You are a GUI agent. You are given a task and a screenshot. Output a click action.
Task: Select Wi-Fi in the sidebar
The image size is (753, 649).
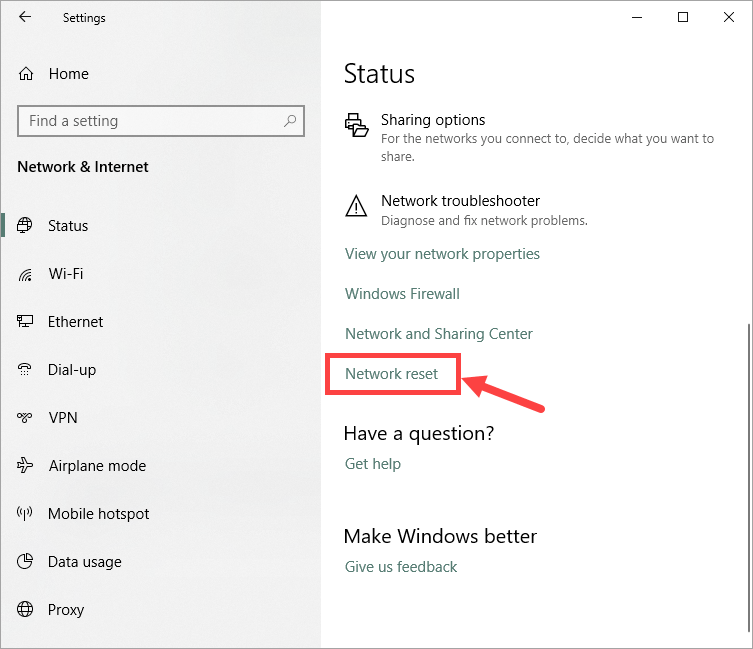(66, 274)
